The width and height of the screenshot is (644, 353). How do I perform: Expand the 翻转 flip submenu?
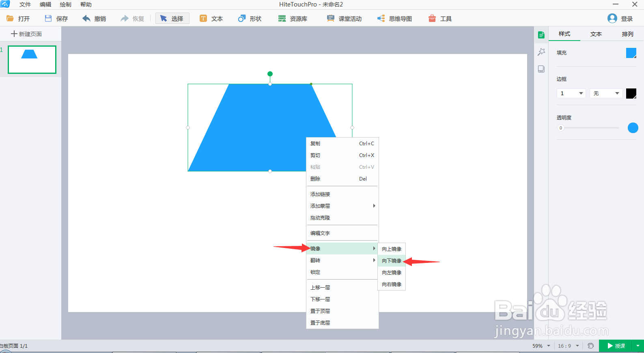(342, 260)
